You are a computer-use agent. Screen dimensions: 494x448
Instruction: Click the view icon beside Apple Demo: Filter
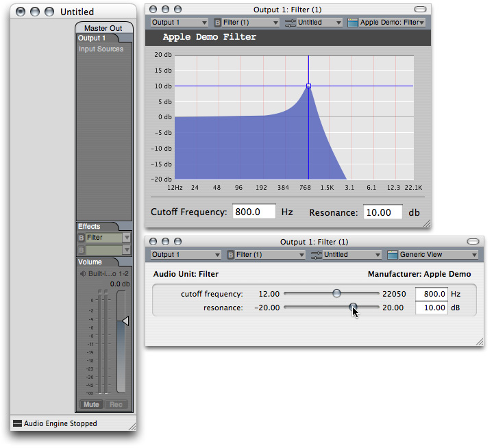tap(353, 23)
